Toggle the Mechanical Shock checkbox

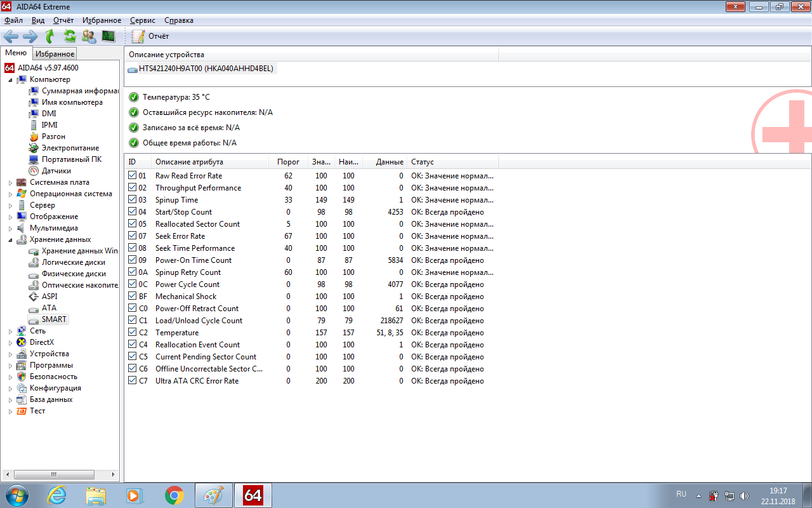coord(132,296)
